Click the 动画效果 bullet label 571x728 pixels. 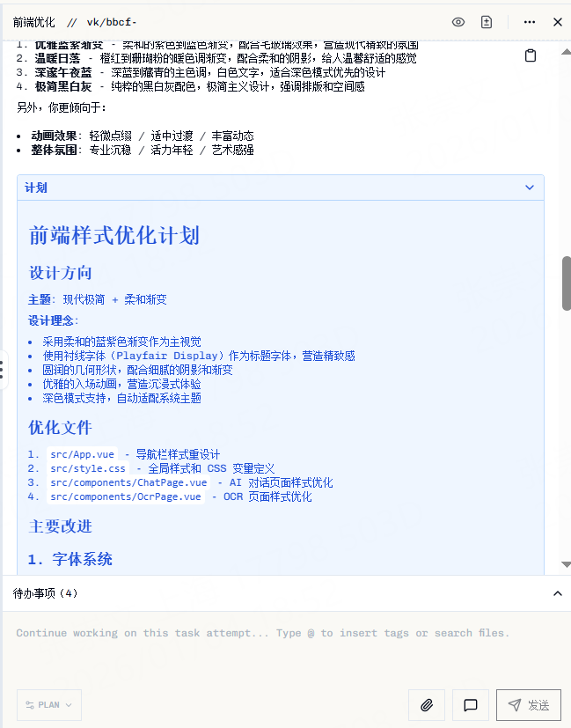click(x=54, y=136)
